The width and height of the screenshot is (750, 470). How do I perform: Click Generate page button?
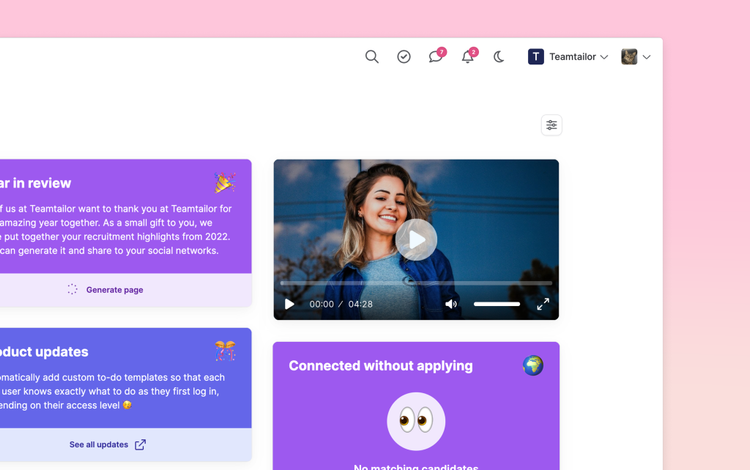114,290
